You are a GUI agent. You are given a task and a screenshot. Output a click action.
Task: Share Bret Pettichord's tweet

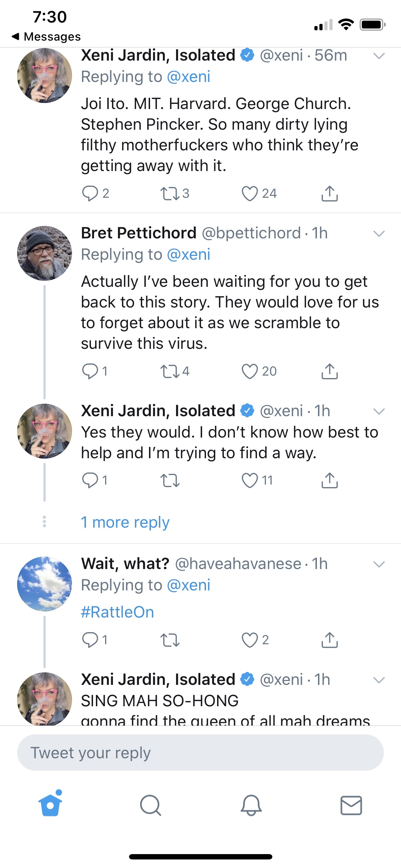click(x=329, y=371)
